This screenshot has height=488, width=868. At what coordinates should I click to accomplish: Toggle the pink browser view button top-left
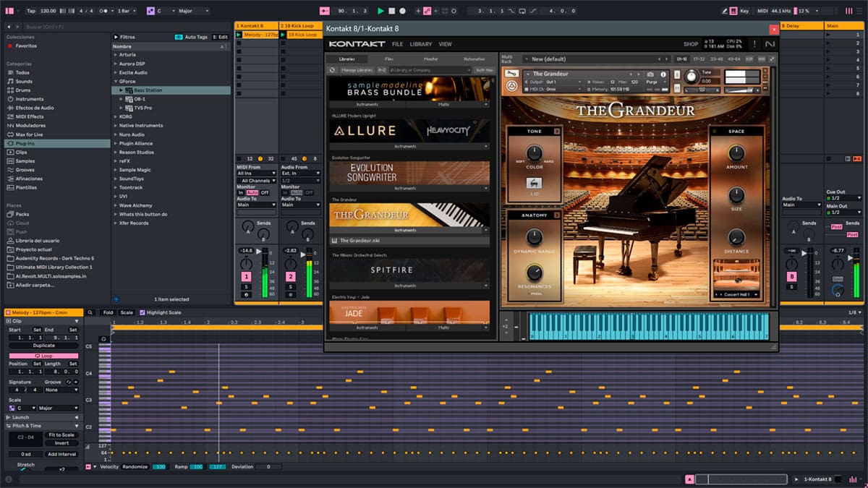9,11
